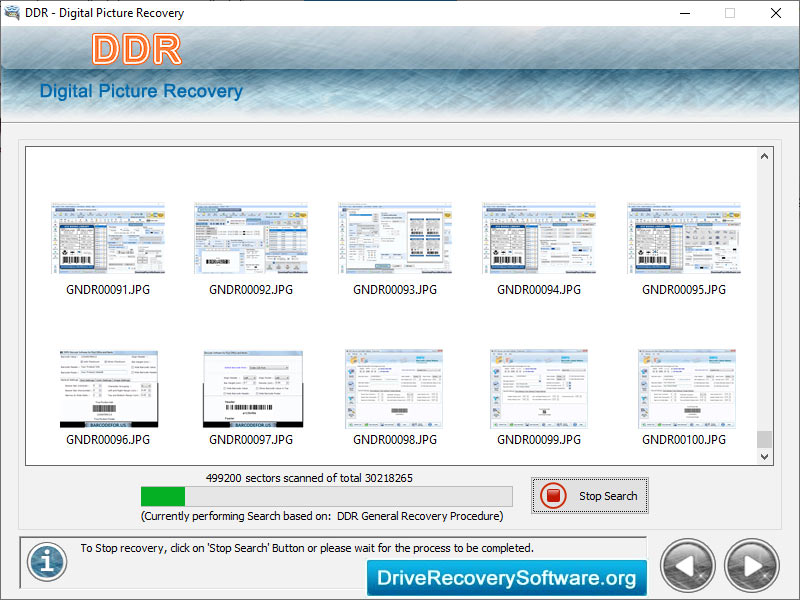800x600 pixels.
Task: Click the sectors scanned status text
Action: [309, 478]
